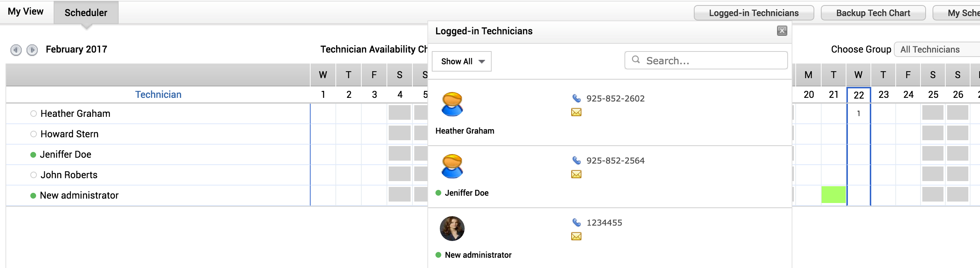Viewport: 980px width, 268px height.
Task: Select Howard Stern's status circle
Action: point(34,134)
